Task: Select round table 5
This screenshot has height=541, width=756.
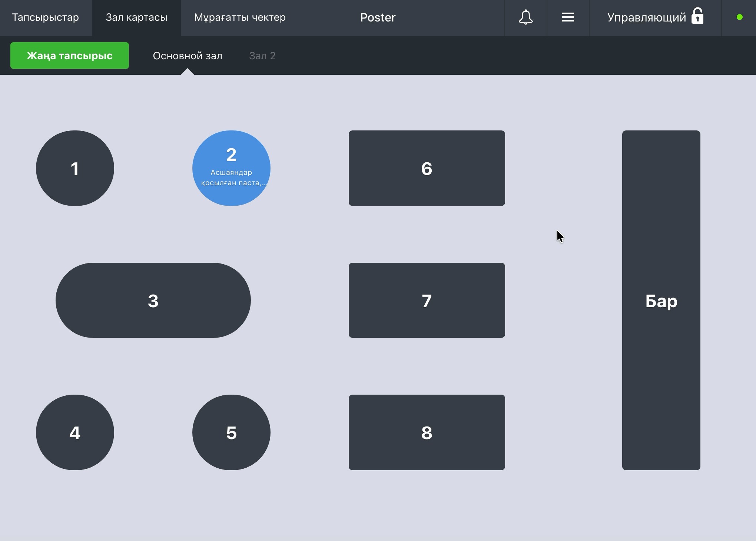Action: pyautogui.click(x=231, y=432)
